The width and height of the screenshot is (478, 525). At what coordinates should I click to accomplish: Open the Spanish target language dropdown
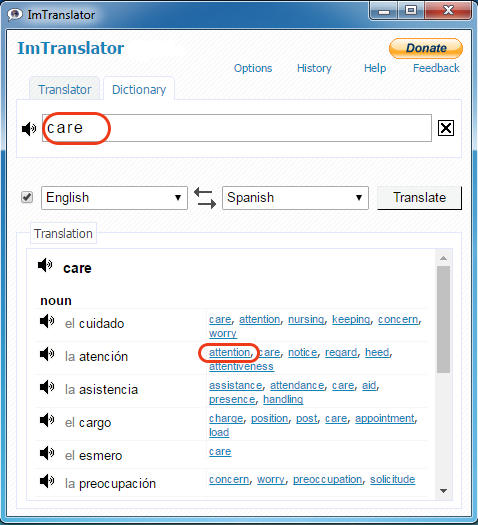(x=295, y=198)
